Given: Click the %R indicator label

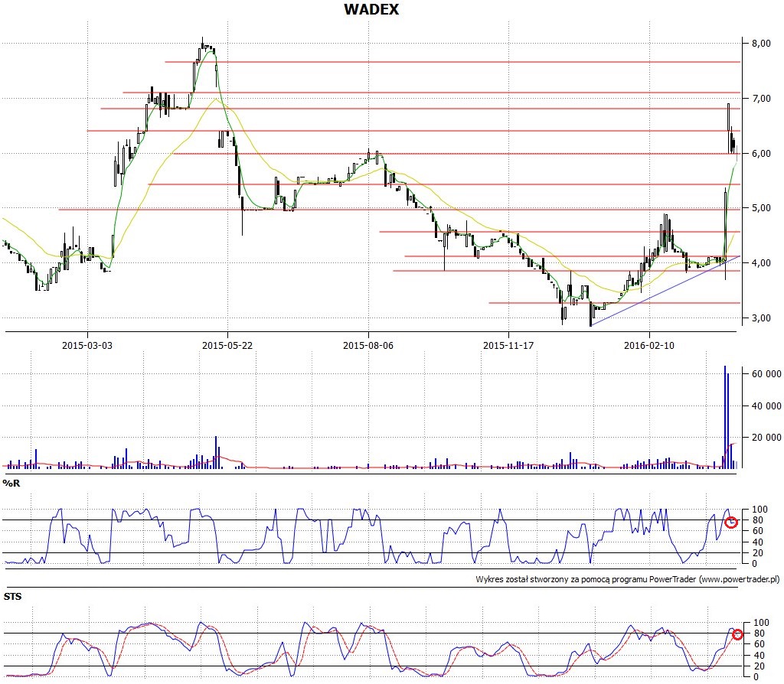Looking at the screenshot, I should click(11, 483).
